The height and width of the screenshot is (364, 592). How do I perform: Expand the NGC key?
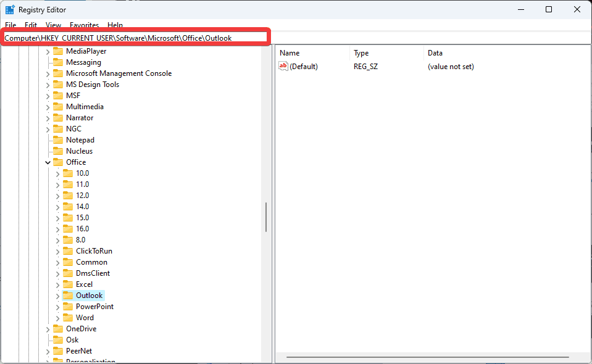48,130
